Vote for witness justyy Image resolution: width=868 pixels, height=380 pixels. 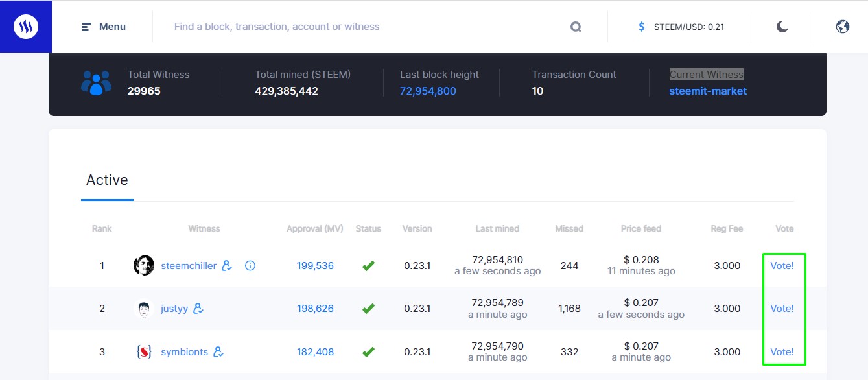(x=782, y=309)
